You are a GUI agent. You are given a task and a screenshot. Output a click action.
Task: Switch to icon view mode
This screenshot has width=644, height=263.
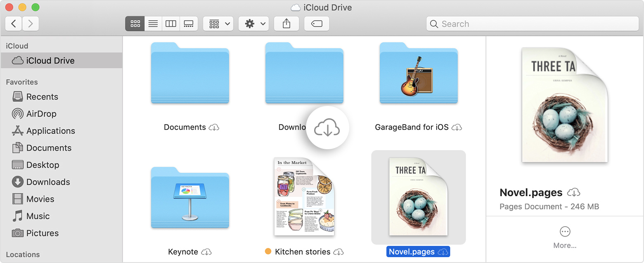pos(135,24)
